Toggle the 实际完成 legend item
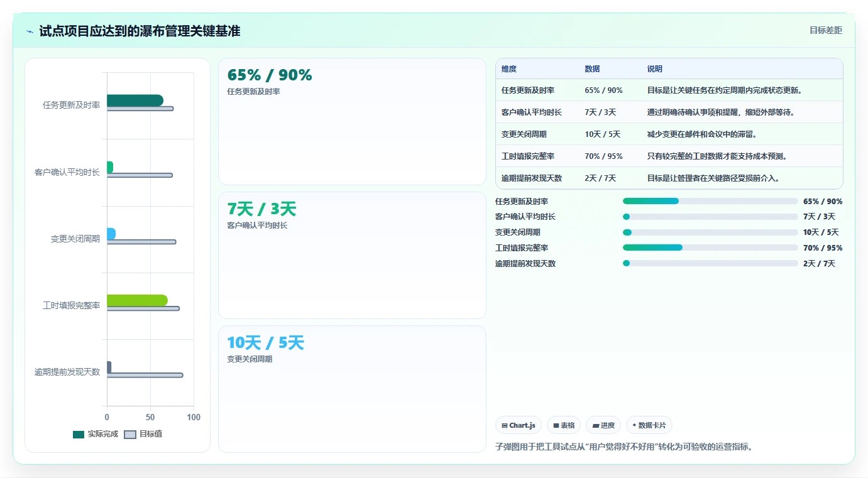 point(96,434)
